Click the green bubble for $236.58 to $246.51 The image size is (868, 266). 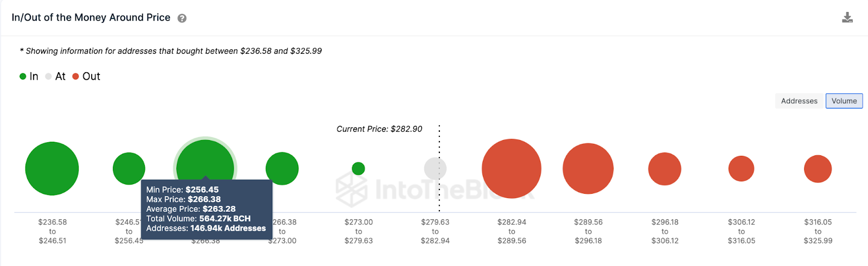[52, 169]
